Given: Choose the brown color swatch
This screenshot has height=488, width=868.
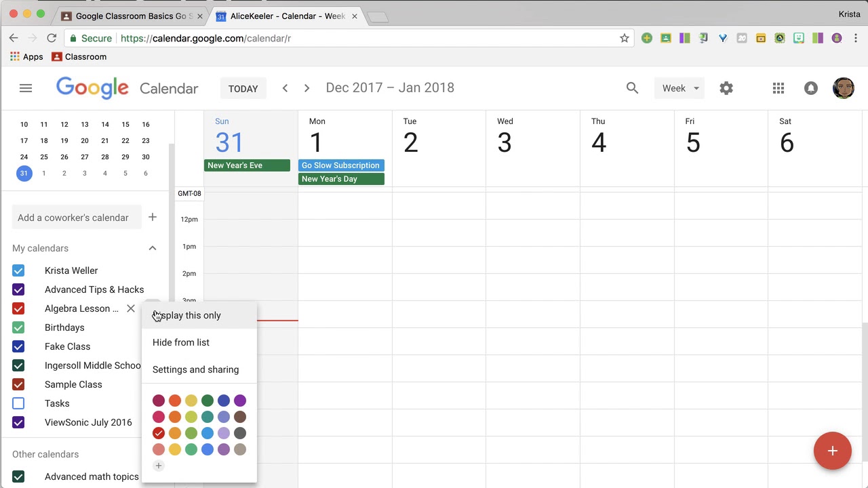Looking at the screenshot, I should click(x=240, y=417).
